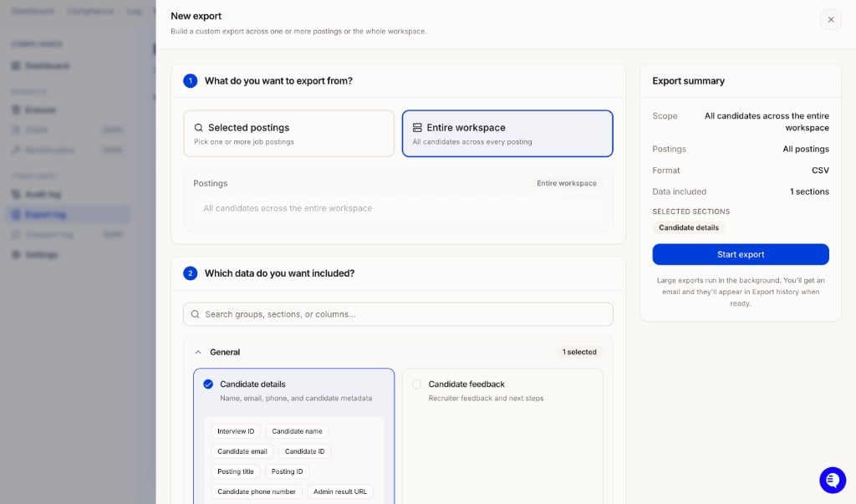856x504 pixels.
Task: Open the chat support bubble icon
Action: pos(833,480)
